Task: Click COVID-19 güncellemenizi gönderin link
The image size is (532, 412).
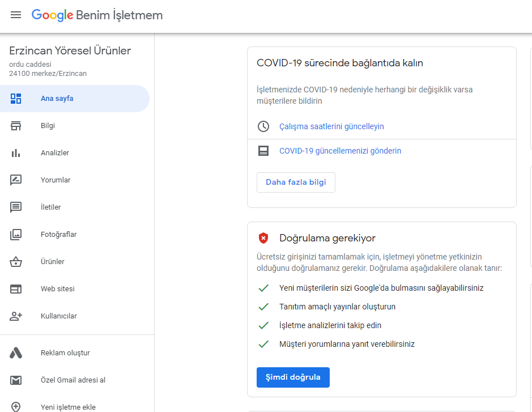Action: [340, 151]
